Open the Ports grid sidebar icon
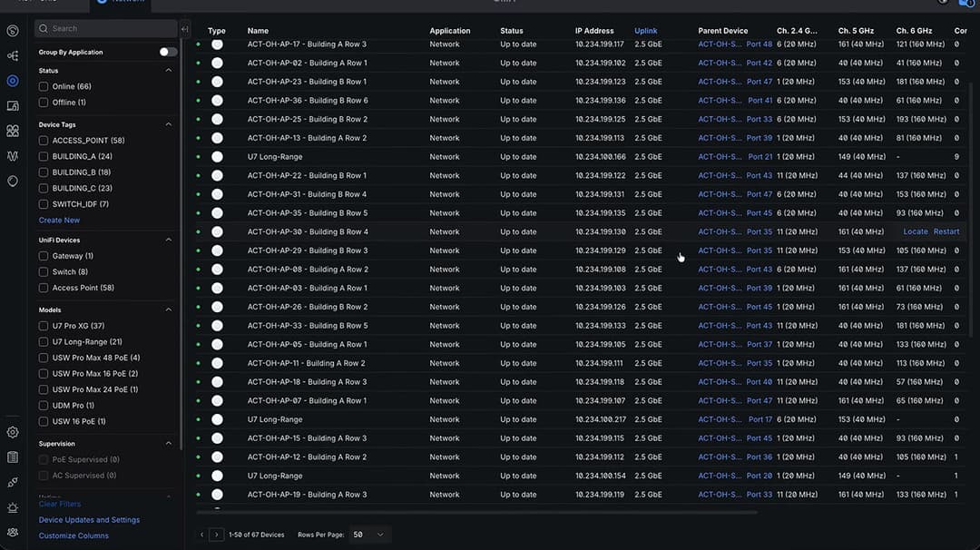Screen dimensions: 980x550 (13, 131)
